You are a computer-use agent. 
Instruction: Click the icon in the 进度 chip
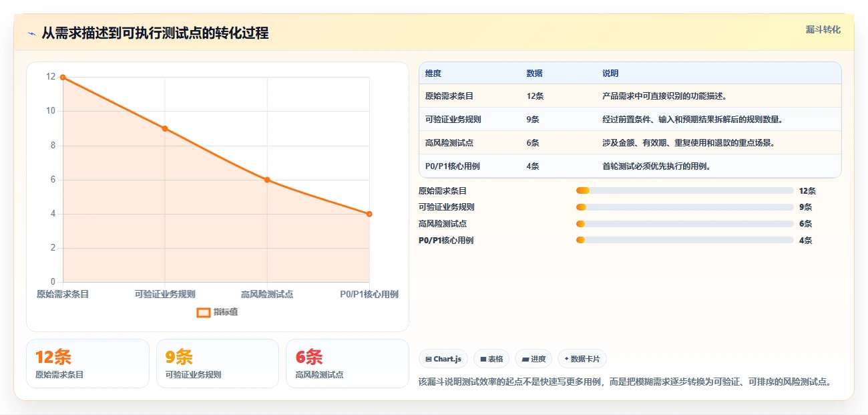click(x=525, y=360)
